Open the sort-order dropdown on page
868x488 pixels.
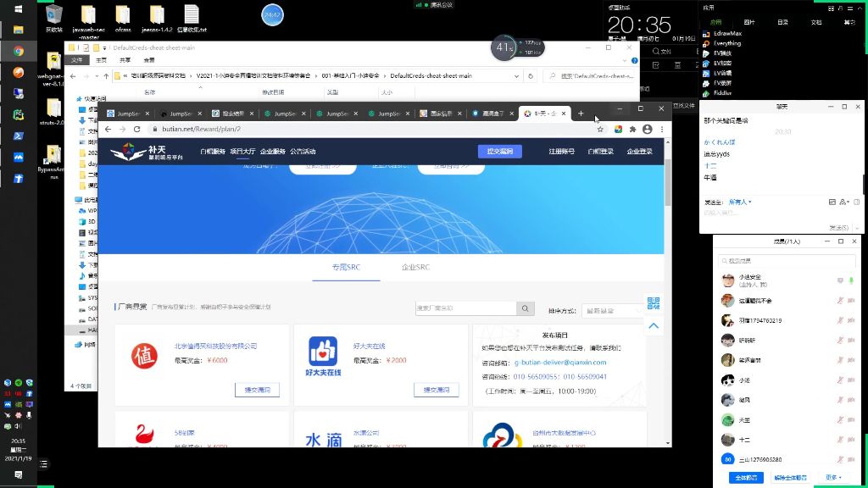pos(615,311)
